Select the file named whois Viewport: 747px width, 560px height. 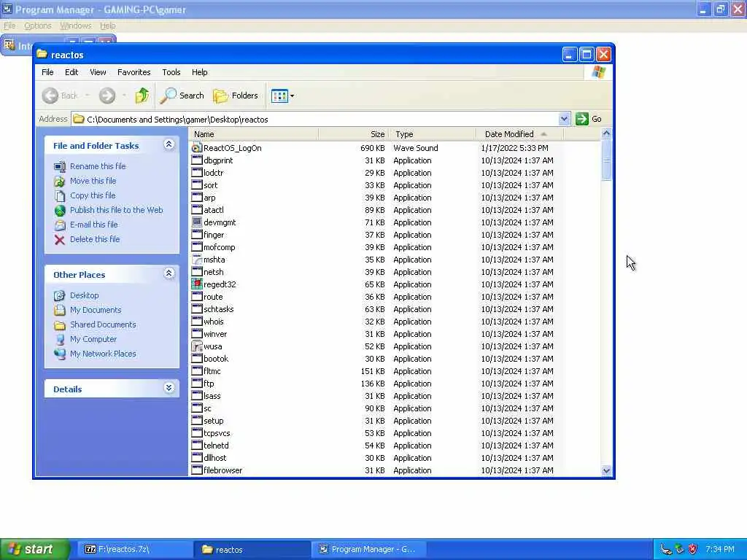point(214,322)
